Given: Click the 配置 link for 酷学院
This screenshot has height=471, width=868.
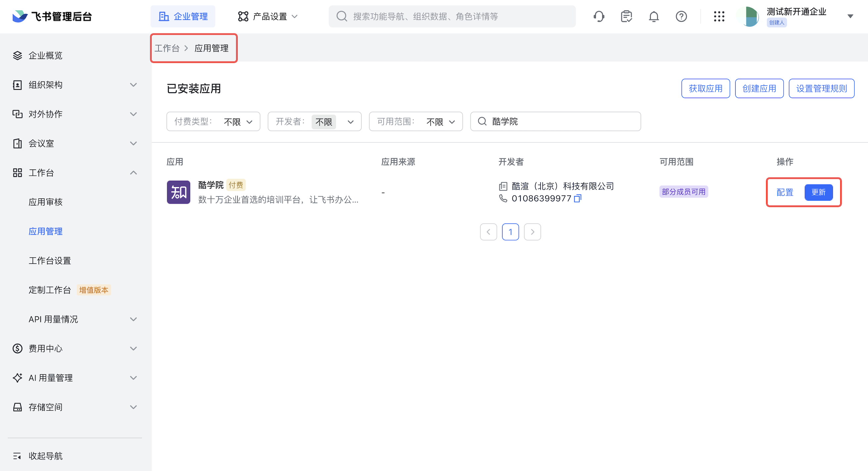Looking at the screenshot, I should pyautogui.click(x=785, y=192).
